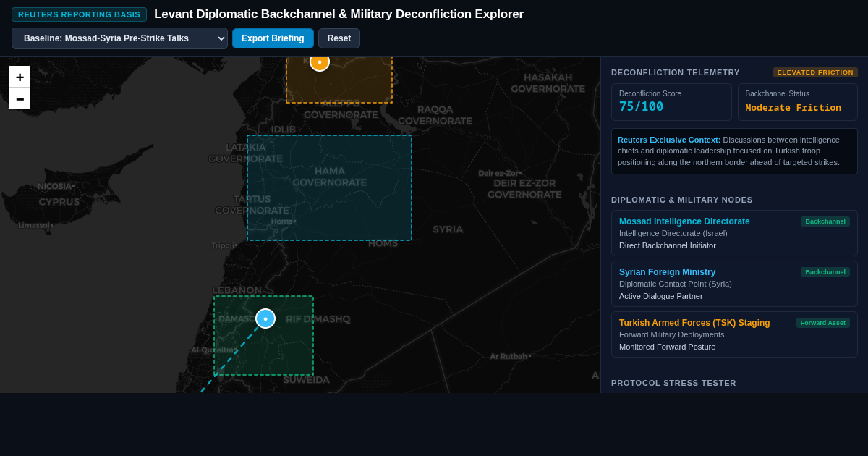
Task: Click the SUWEIDA label on the map
Action: [306, 380]
